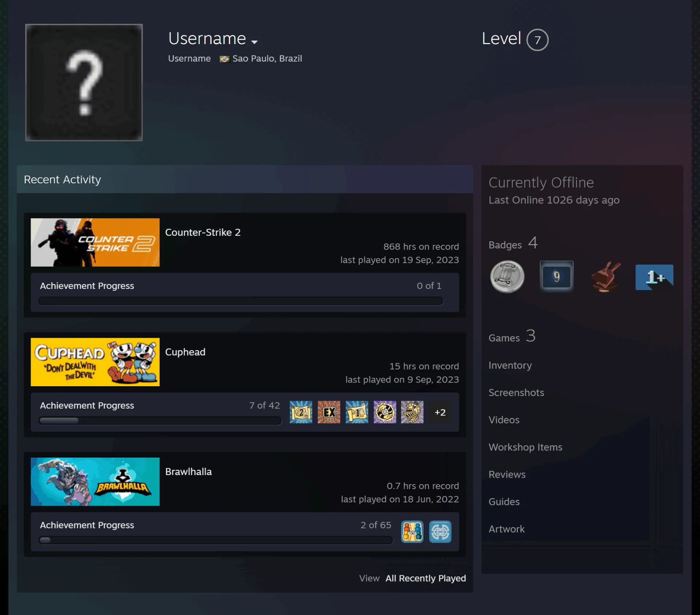Open the Screenshots link
Screen dimensions: 700x615
tap(516, 392)
